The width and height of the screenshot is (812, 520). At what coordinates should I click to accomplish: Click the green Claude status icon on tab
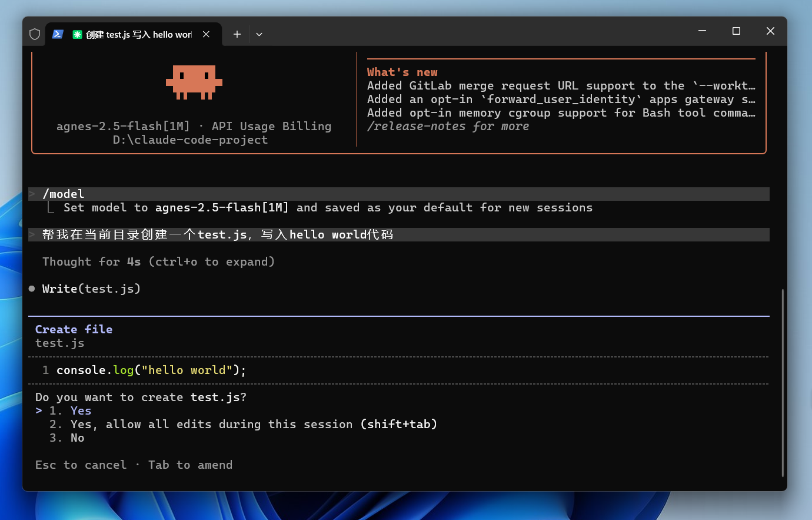[x=77, y=34]
